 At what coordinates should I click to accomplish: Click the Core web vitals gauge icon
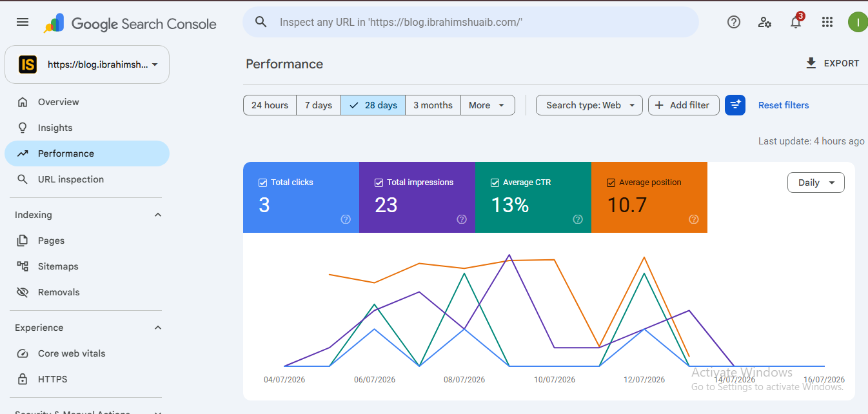(x=23, y=353)
